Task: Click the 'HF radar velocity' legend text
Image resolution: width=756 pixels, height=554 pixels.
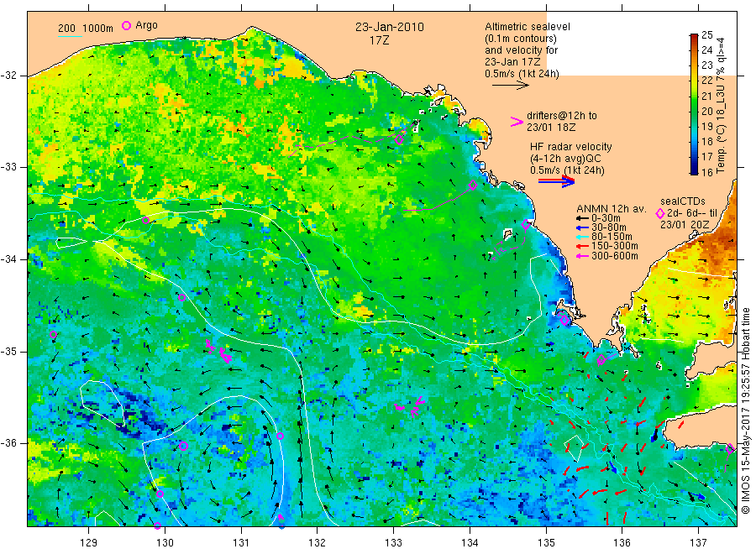Action: tap(571, 147)
